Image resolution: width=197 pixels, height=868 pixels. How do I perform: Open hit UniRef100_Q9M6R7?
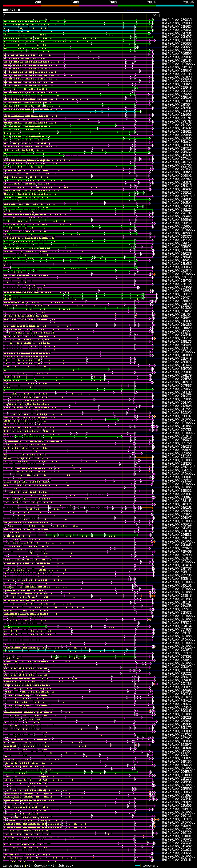pyautogui.click(x=177, y=37)
